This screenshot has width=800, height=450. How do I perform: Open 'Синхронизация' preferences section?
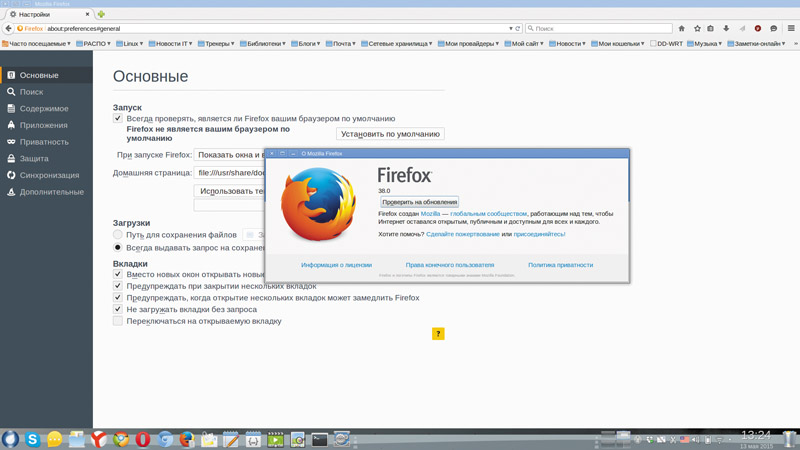[x=46, y=175]
